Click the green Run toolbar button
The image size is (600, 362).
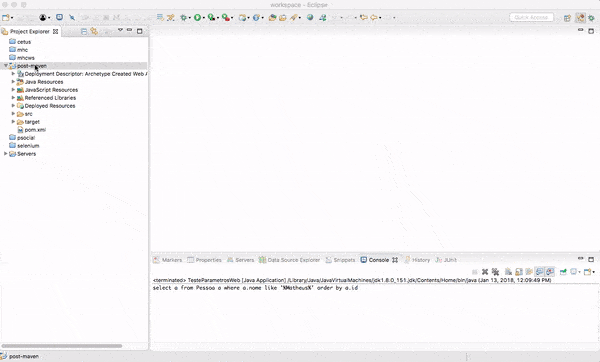tap(197, 17)
